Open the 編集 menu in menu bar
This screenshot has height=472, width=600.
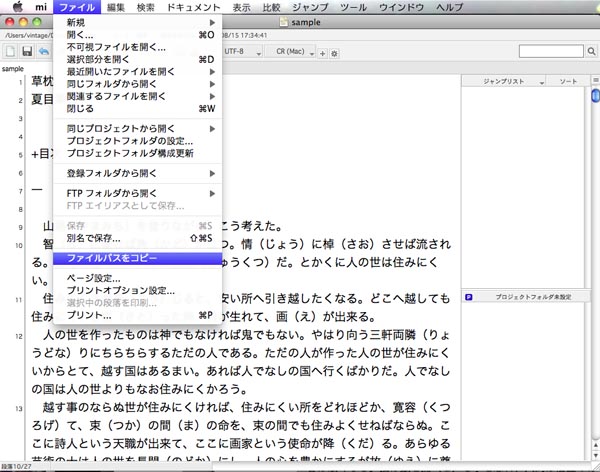(116, 7)
